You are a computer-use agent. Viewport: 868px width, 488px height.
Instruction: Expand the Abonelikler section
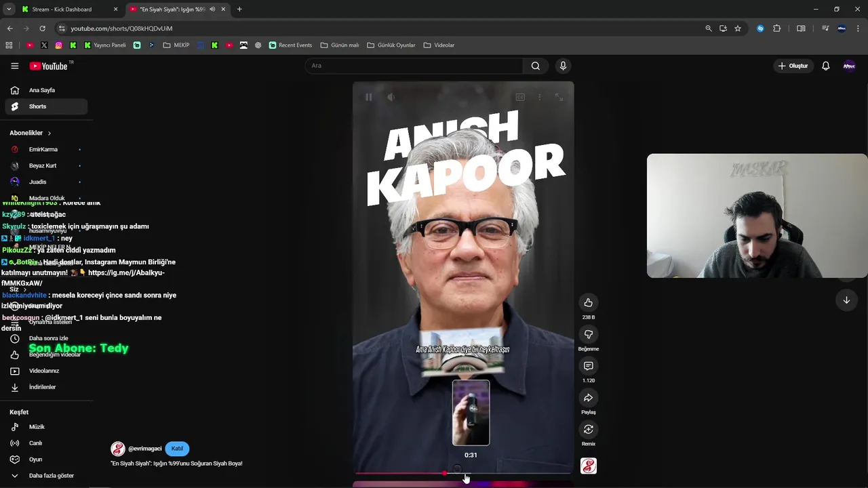tap(31, 133)
